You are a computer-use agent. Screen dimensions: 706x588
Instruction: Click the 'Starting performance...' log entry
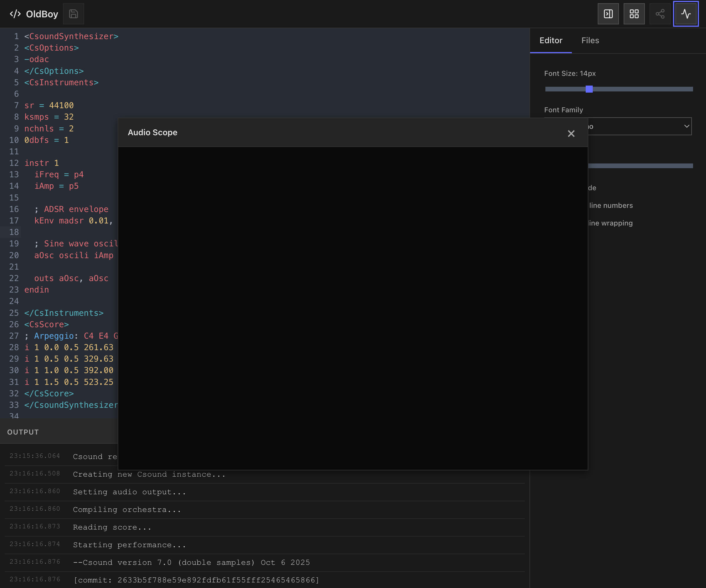(129, 545)
